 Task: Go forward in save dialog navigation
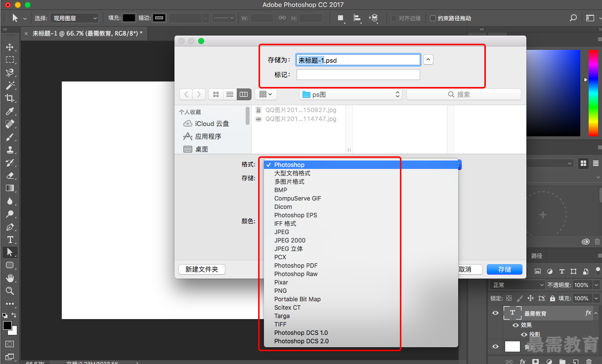(x=199, y=94)
